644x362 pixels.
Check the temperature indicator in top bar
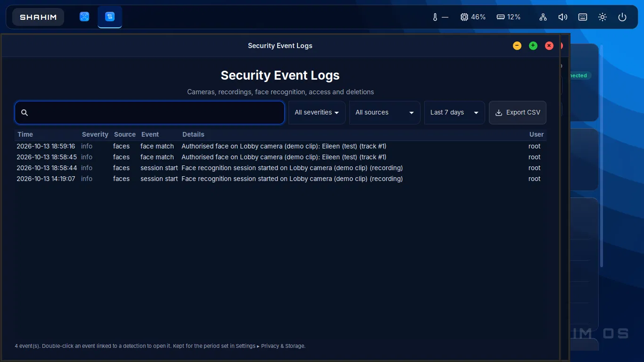point(441,17)
